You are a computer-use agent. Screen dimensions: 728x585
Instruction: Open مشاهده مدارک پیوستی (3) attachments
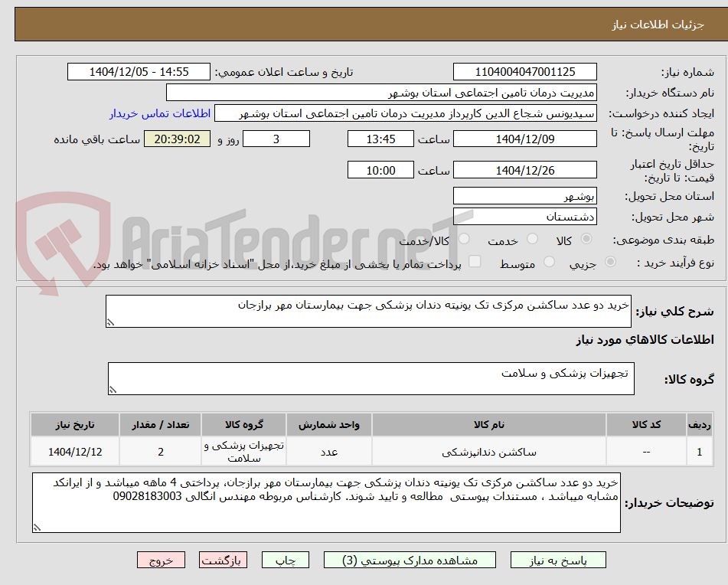click(x=410, y=560)
